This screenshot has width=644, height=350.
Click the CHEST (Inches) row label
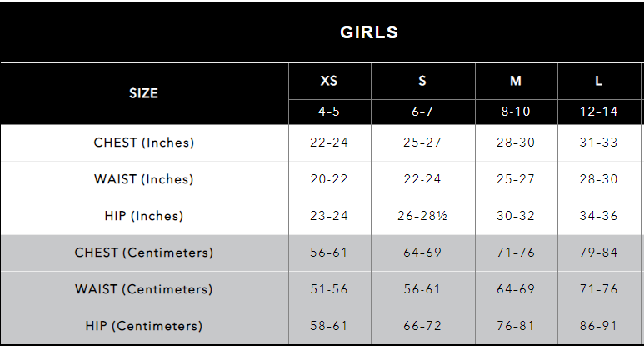[x=144, y=142]
